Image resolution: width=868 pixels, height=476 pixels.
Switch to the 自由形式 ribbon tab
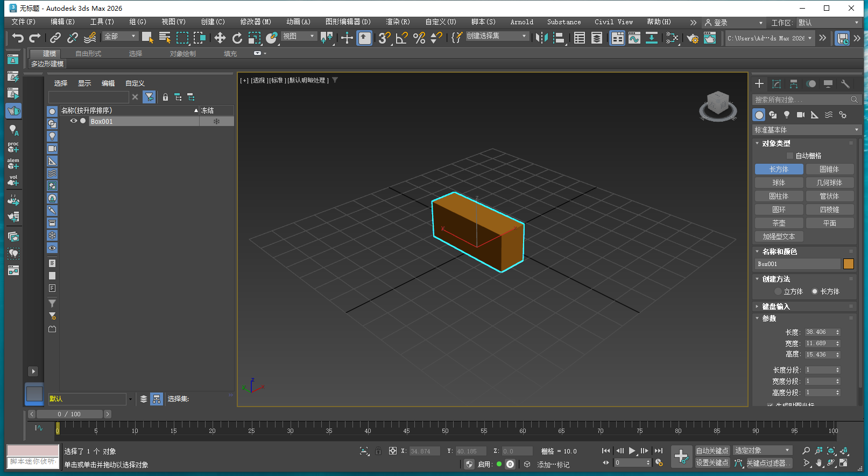[x=88, y=54]
